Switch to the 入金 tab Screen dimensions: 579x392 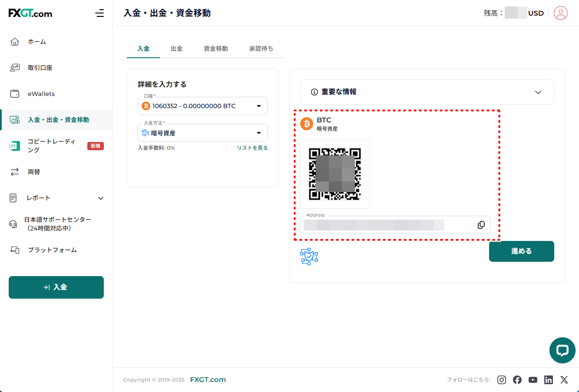point(143,49)
